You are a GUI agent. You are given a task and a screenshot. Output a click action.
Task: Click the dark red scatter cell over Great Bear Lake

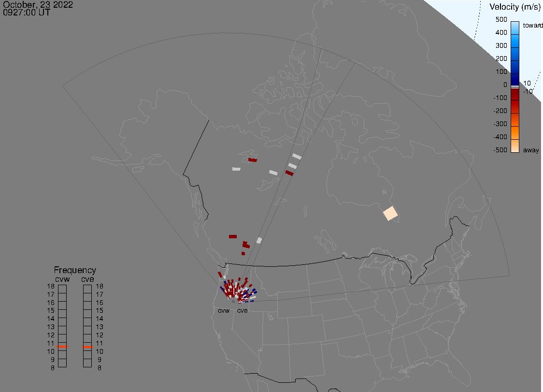pos(253,160)
